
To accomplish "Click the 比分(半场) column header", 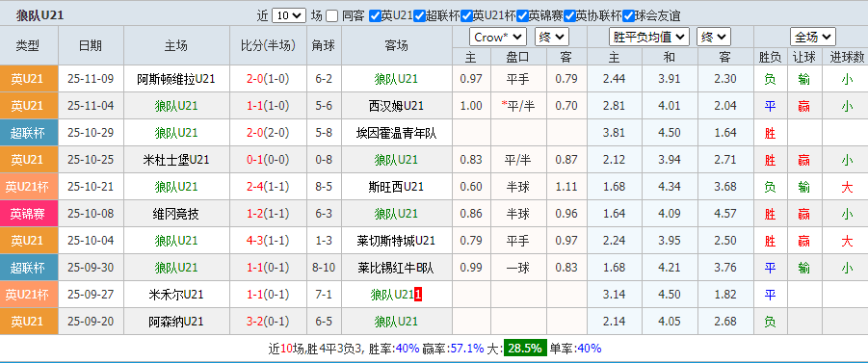I will pos(268,46).
